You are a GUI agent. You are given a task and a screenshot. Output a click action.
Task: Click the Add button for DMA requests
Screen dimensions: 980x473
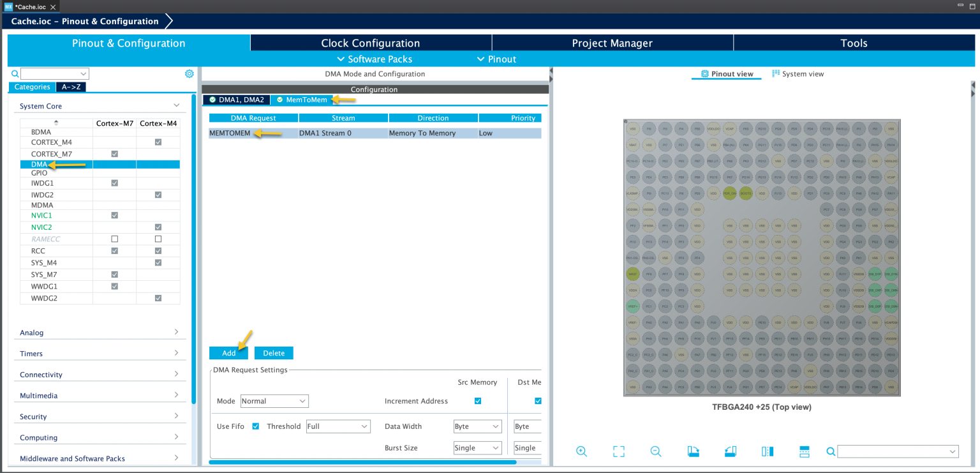point(228,352)
